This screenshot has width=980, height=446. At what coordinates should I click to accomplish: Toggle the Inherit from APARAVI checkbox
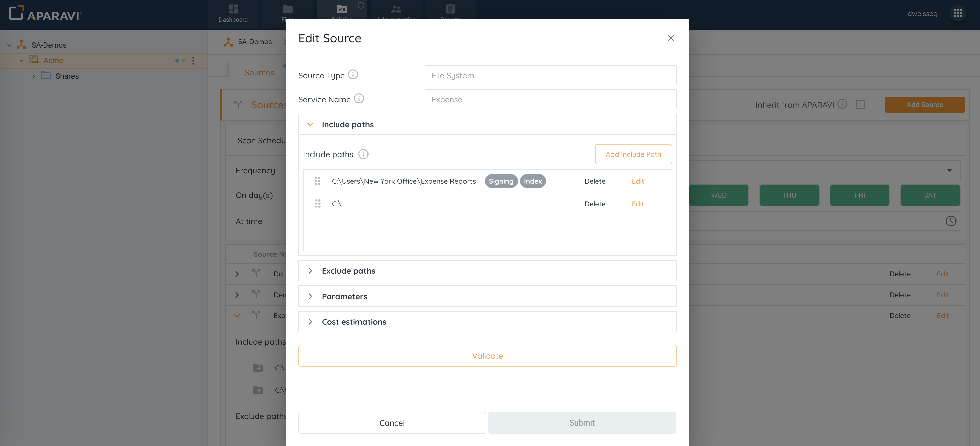point(860,105)
